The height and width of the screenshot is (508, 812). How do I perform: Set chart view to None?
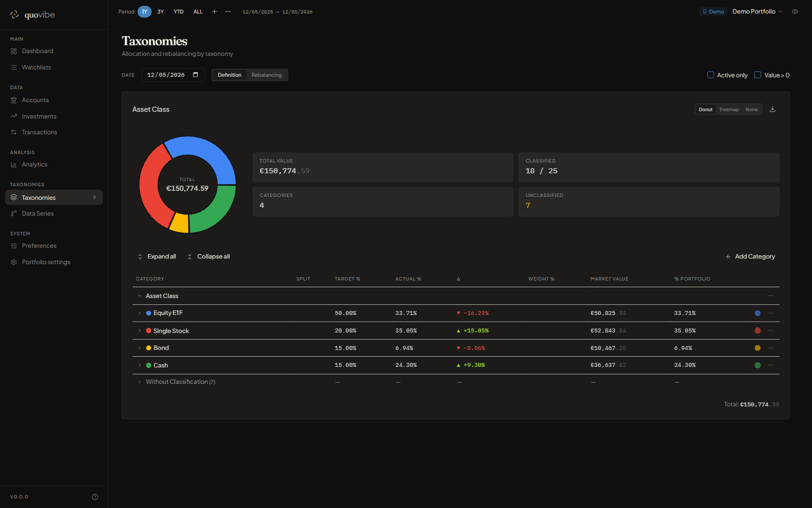[x=751, y=110]
